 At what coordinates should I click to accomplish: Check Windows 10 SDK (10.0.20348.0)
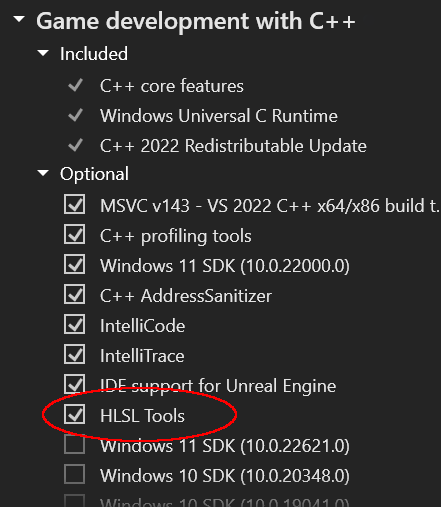click(x=74, y=474)
